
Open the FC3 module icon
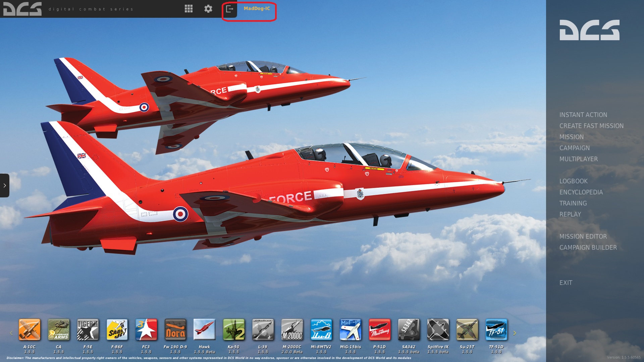coord(146,329)
